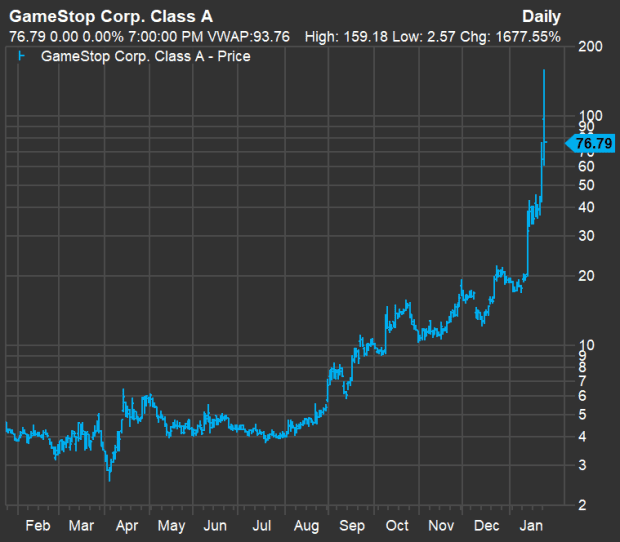The width and height of the screenshot is (620, 542).
Task: Pick the Aug label on the time axis
Action: click(307, 525)
